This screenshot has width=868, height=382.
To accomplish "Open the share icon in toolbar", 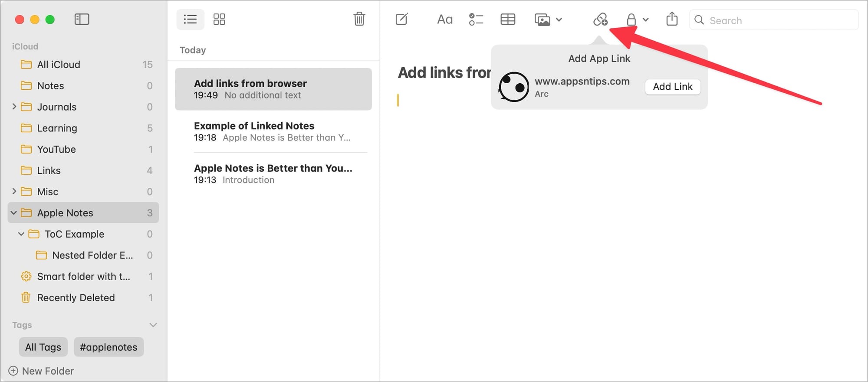I will click(x=671, y=19).
